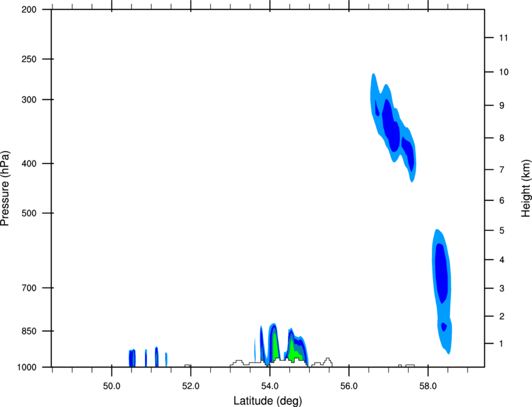Click the "Latitude (deg)" axis title
The height and width of the screenshot is (407, 532).
coord(267,401)
